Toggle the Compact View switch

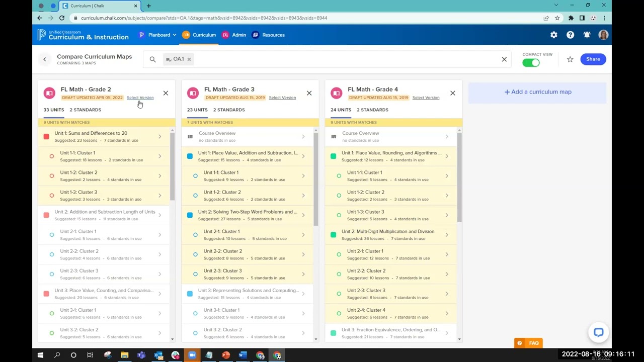531,63
